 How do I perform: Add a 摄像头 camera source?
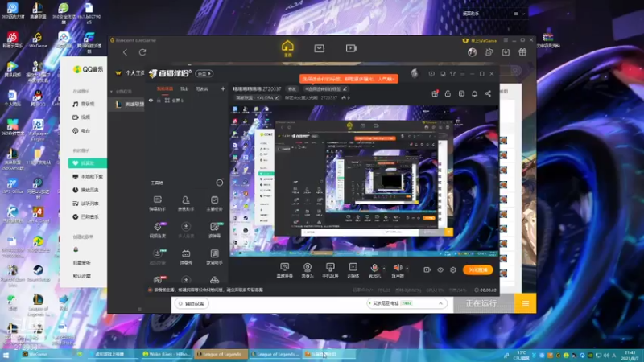(308, 270)
